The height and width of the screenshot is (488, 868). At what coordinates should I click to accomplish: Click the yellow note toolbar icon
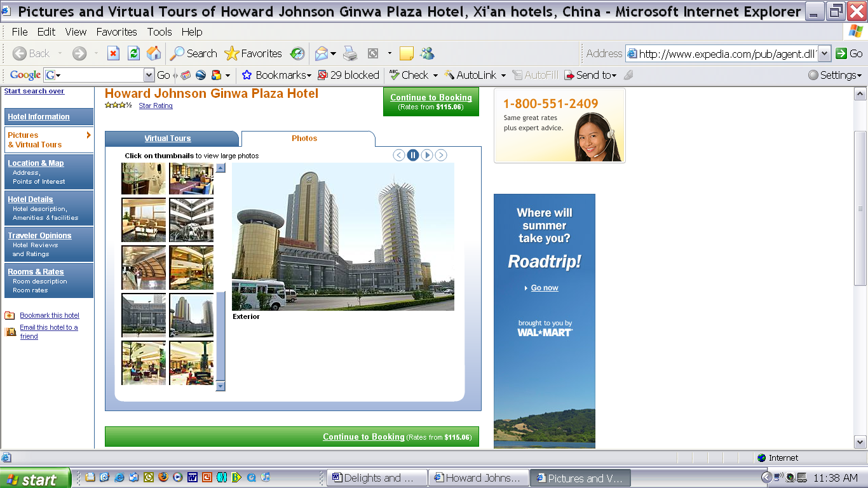[x=407, y=53]
